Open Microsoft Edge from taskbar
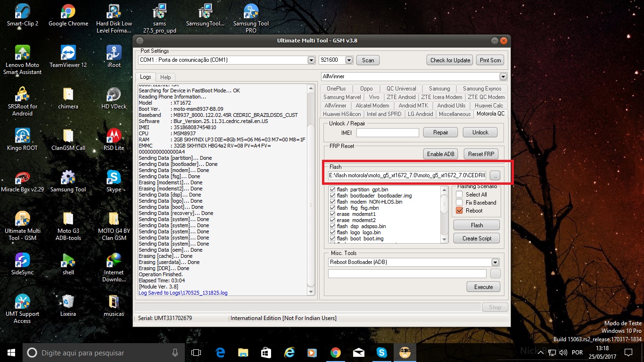 point(220,352)
